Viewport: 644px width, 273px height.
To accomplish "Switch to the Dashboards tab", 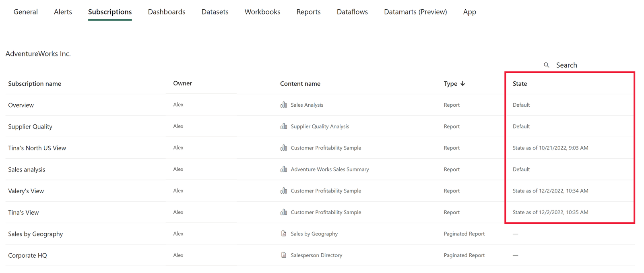I will pyautogui.click(x=167, y=12).
